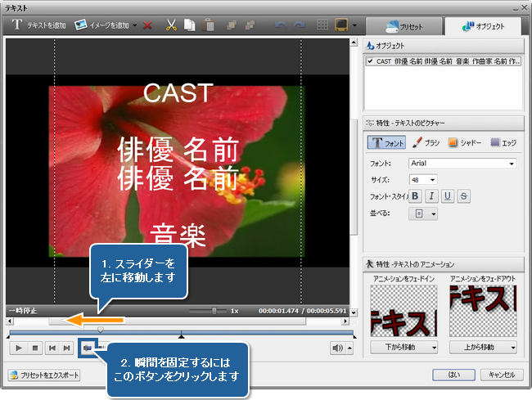Open the volume dropdown arrow
The width and height of the screenshot is (532, 400).
349,348
